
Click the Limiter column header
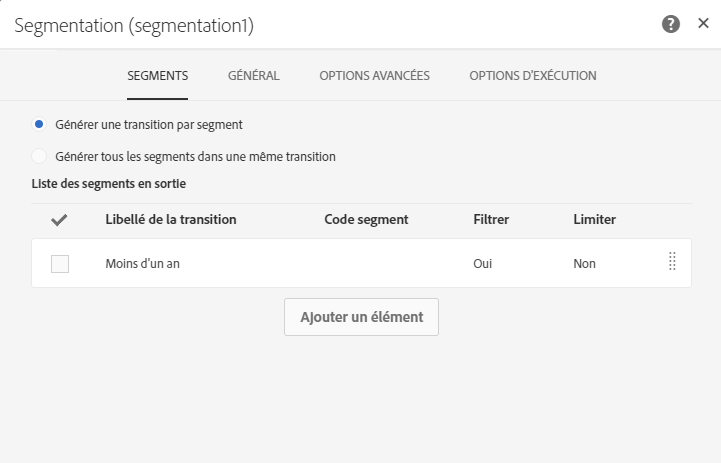point(594,220)
